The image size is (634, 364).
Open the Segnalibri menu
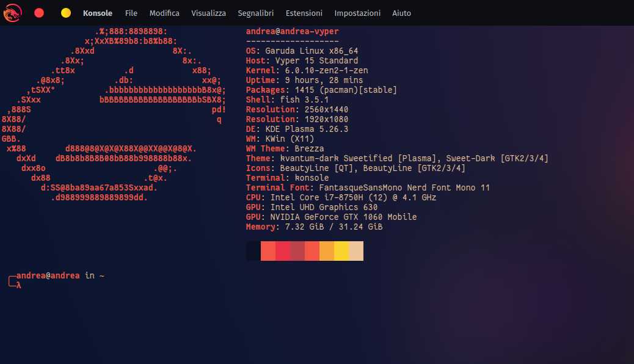pos(255,13)
